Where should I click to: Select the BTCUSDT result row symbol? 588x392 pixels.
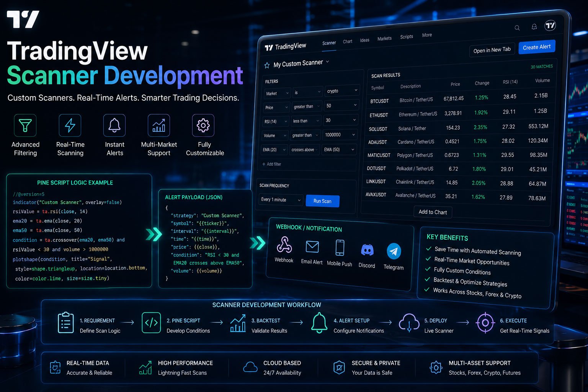[x=379, y=101]
